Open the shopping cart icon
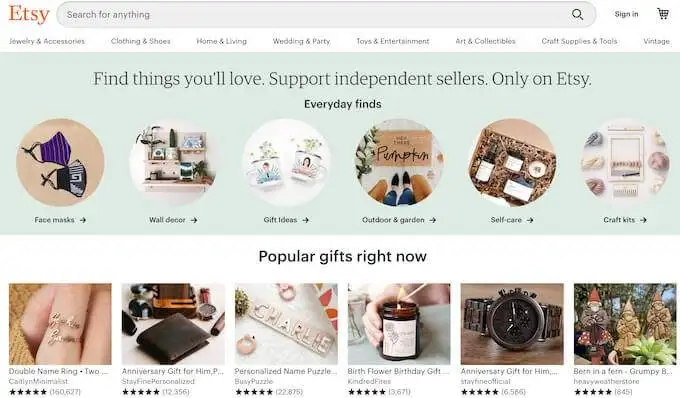 pos(663,13)
